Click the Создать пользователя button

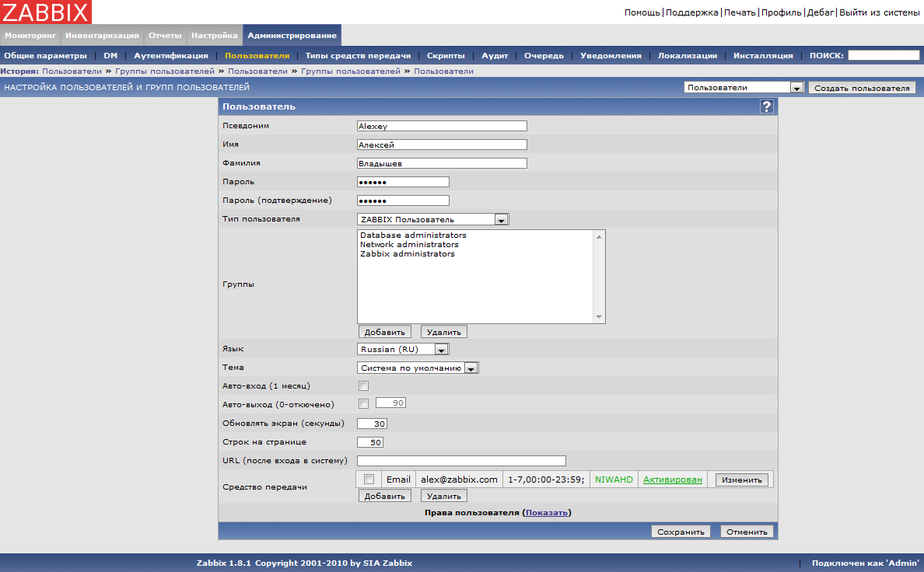tap(862, 88)
